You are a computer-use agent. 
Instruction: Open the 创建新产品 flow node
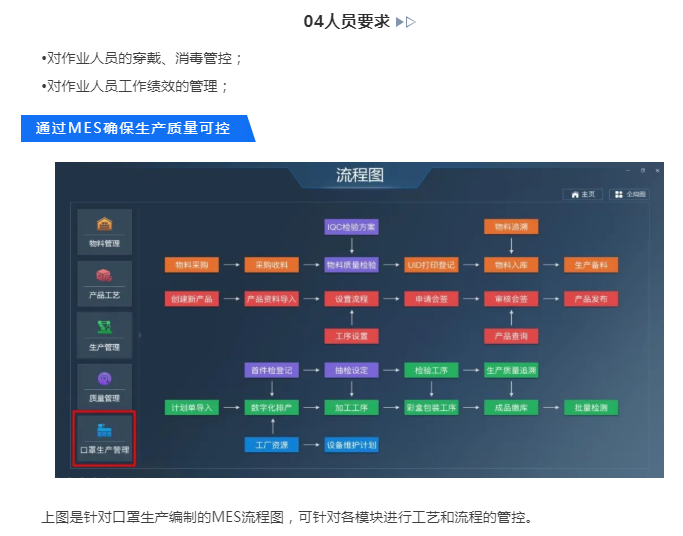(191, 298)
